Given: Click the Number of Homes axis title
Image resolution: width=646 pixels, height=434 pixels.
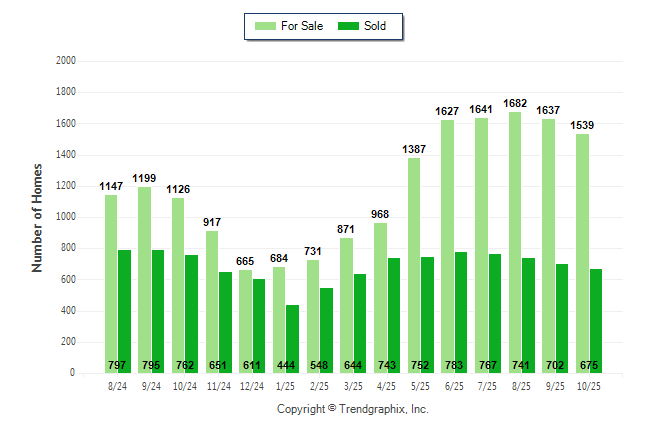Looking at the screenshot, I should (37, 217).
